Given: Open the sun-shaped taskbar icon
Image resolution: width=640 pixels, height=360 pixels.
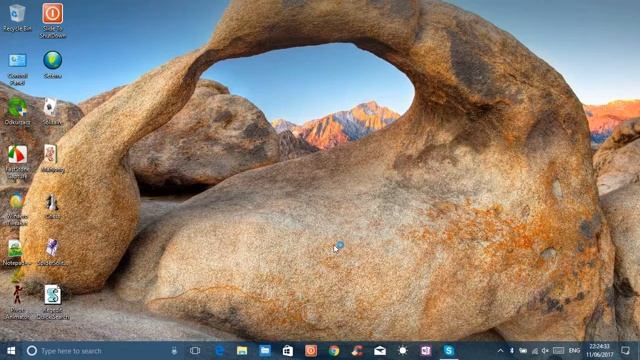Looking at the screenshot, I should (x=403, y=351).
